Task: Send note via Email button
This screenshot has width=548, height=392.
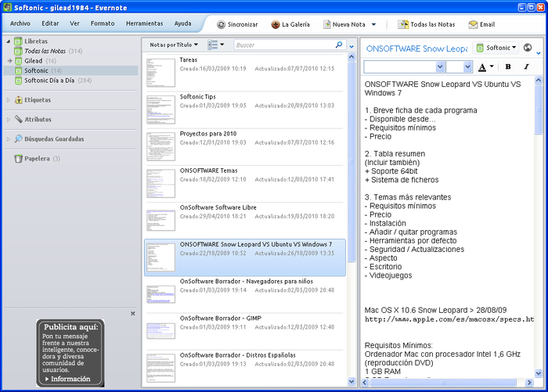Action: coord(481,24)
